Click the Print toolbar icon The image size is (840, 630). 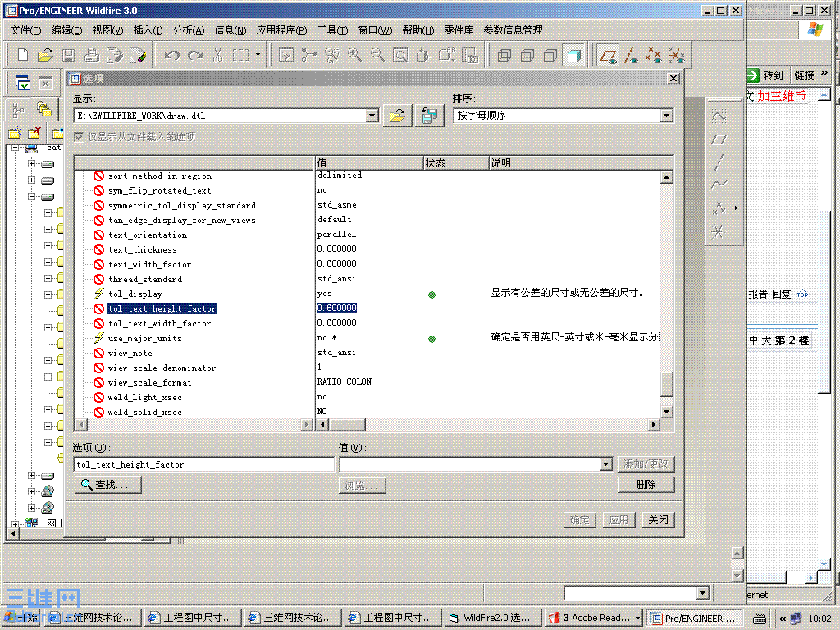[91, 55]
